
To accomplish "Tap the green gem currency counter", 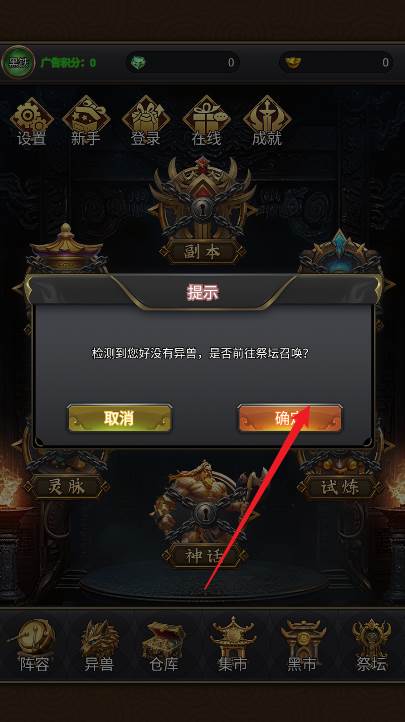I will [x=183, y=62].
